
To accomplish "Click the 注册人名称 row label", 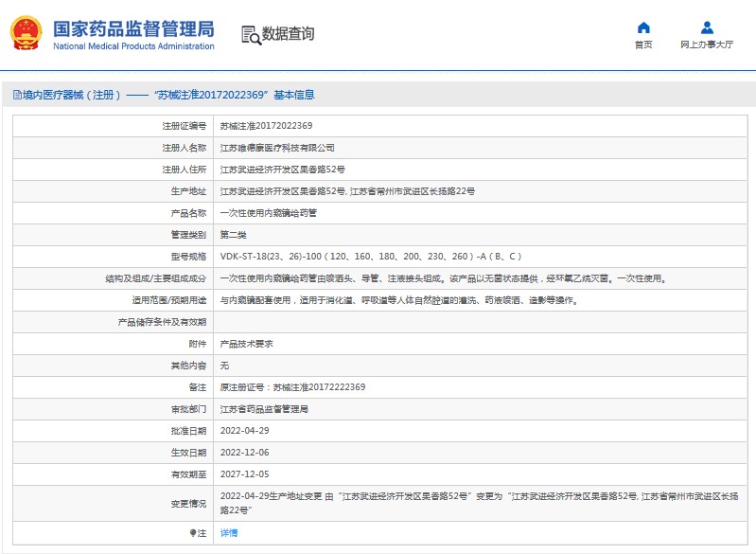I will [185, 148].
